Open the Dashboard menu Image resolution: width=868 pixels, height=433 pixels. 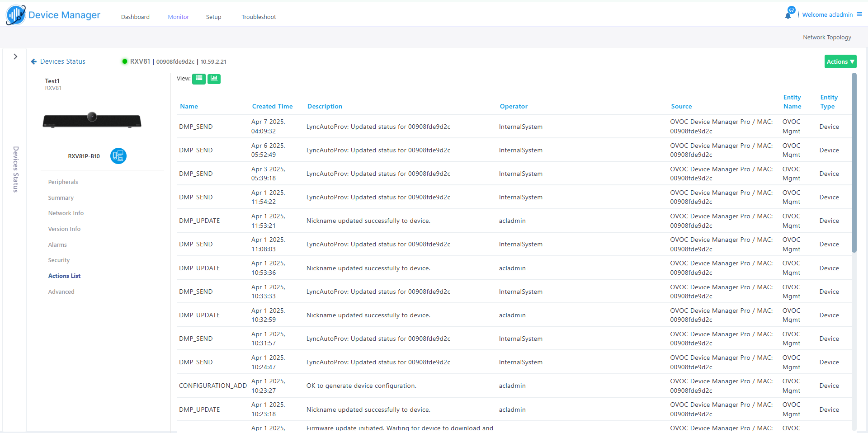[x=135, y=17]
